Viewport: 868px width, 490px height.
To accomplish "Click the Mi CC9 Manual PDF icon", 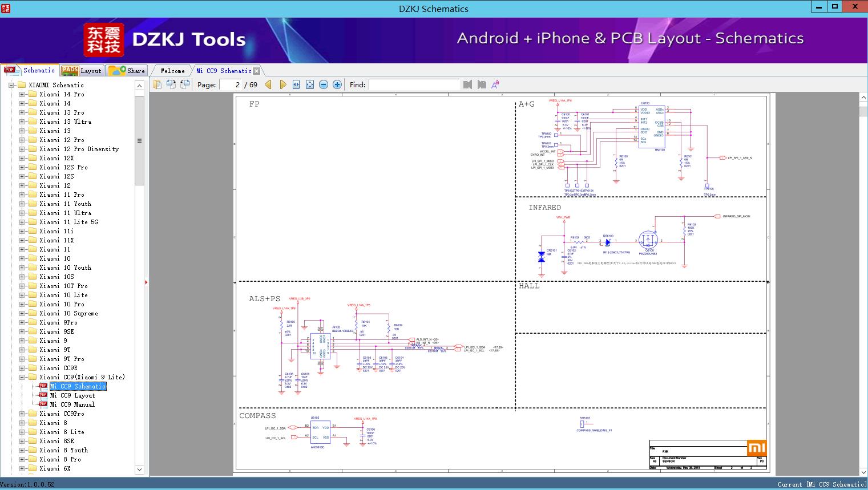I will pyautogui.click(x=43, y=404).
